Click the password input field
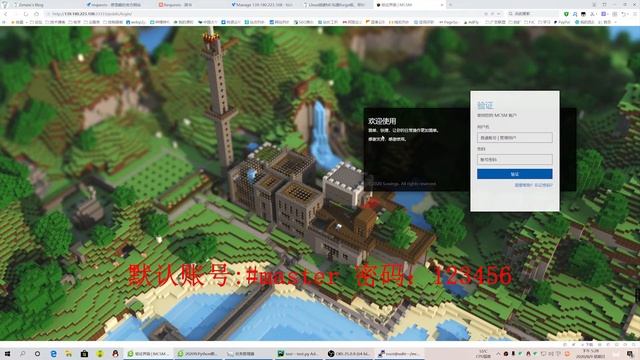Image resolution: width=640 pixels, height=360 pixels. (514, 159)
